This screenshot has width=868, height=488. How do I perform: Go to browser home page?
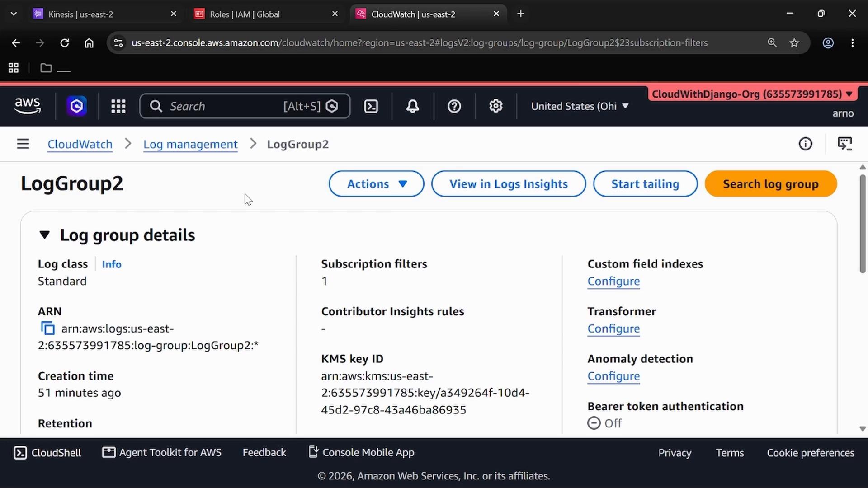point(89,43)
